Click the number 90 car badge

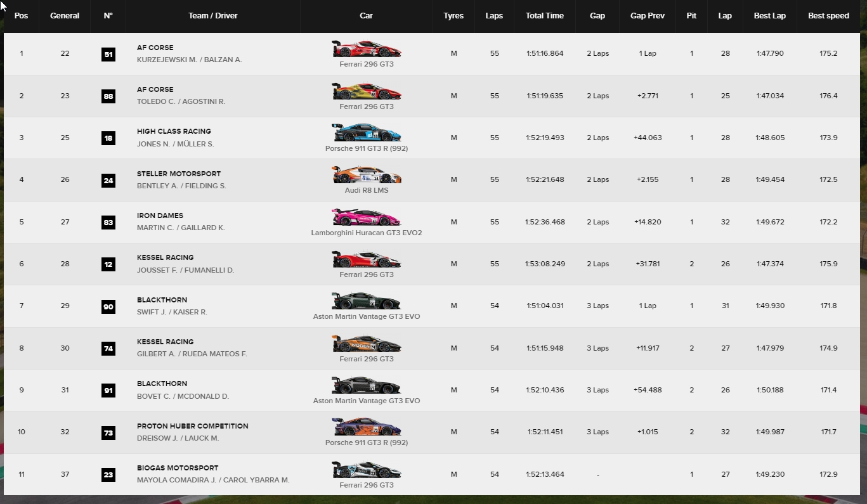108,306
